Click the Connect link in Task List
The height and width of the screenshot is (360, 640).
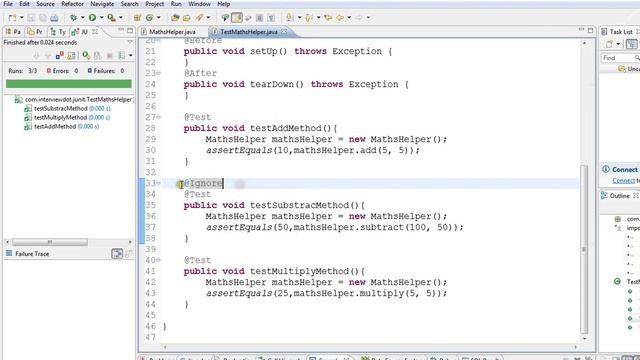(x=623, y=180)
